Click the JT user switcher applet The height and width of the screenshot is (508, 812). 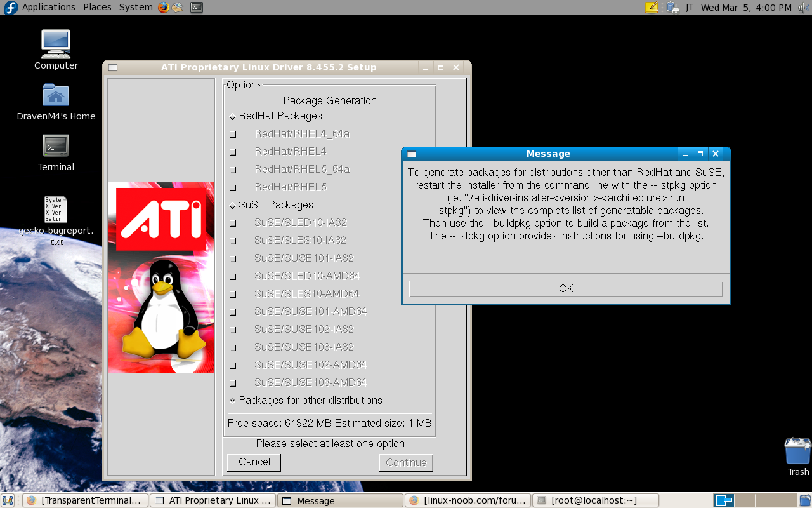pos(690,8)
